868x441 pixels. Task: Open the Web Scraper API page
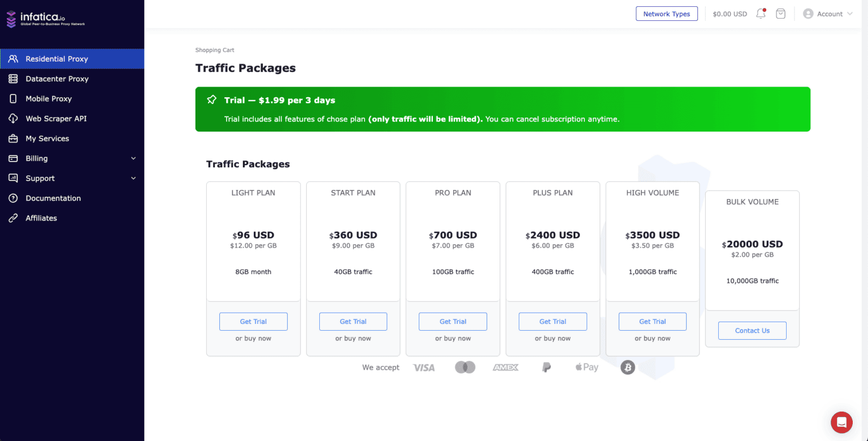tap(12, 118)
